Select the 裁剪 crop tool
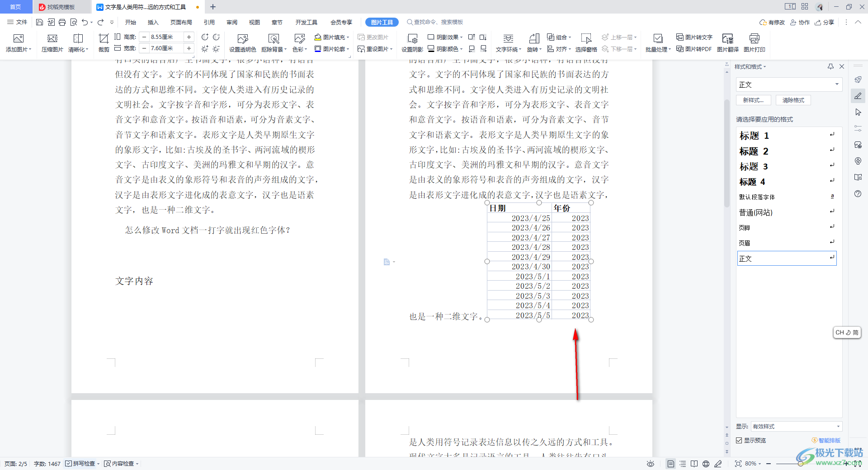Image resolution: width=868 pixels, height=470 pixels. pyautogui.click(x=104, y=43)
